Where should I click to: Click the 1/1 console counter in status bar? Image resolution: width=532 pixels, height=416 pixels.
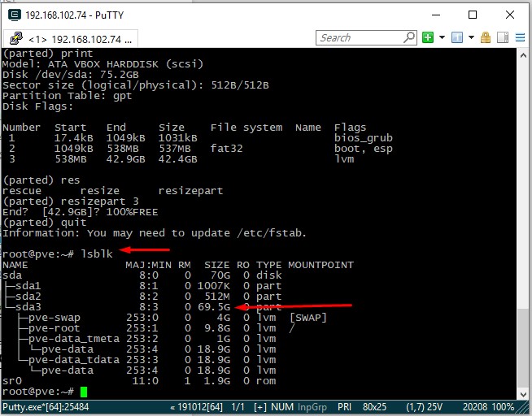[238, 407]
